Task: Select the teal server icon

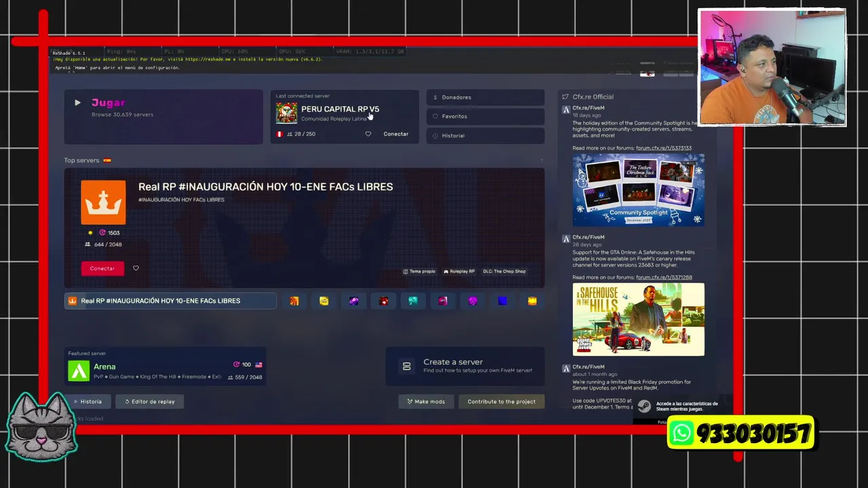Action: coord(413,301)
